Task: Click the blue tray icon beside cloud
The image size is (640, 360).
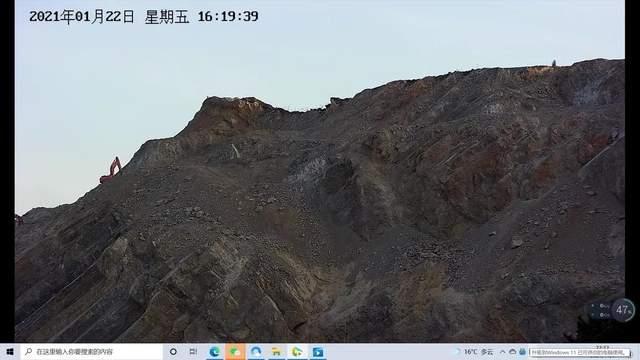Action: coord(522,351)
